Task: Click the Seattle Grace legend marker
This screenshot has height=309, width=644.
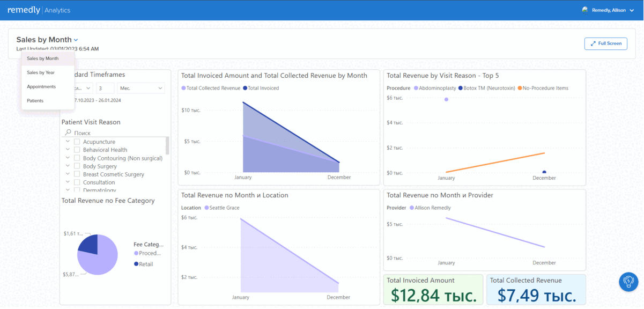Action: [x=206, y=208]
